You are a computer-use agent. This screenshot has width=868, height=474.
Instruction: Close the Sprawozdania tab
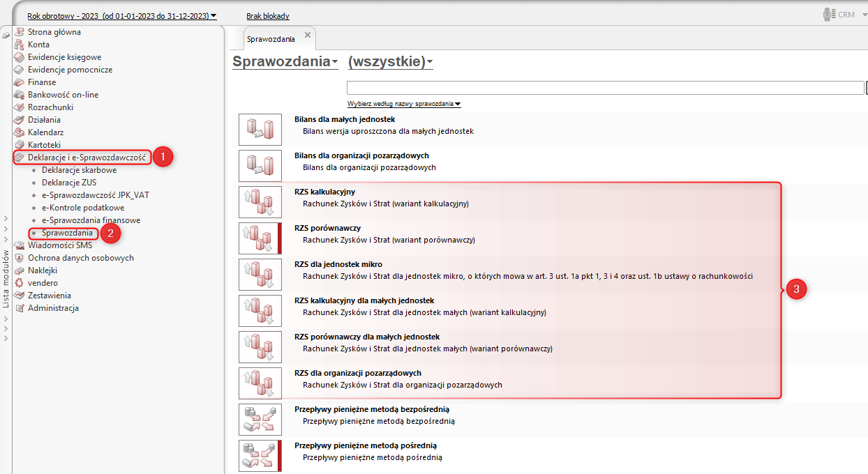click(x=308, y=35)
